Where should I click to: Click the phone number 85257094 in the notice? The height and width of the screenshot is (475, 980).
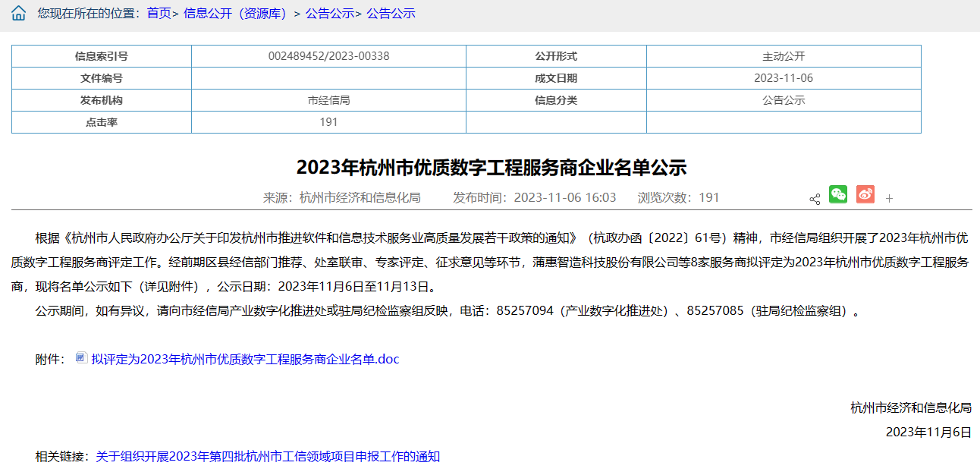pos(525,310)
